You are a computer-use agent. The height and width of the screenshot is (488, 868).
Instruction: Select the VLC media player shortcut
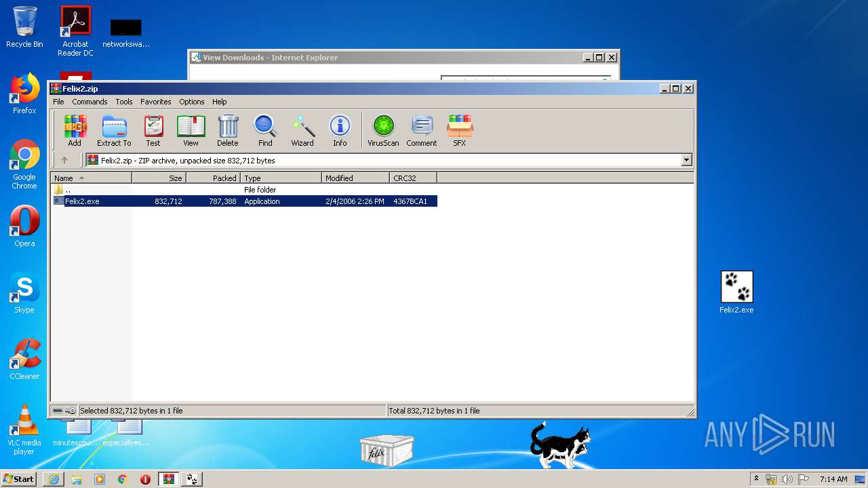pyautogui.click(x=24, y=430)
